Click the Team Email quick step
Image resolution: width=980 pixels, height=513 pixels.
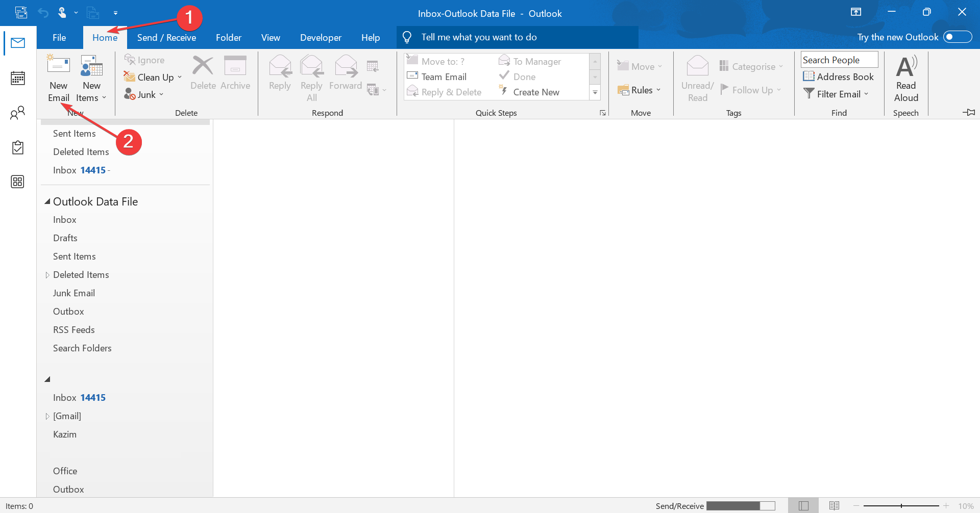443,77
